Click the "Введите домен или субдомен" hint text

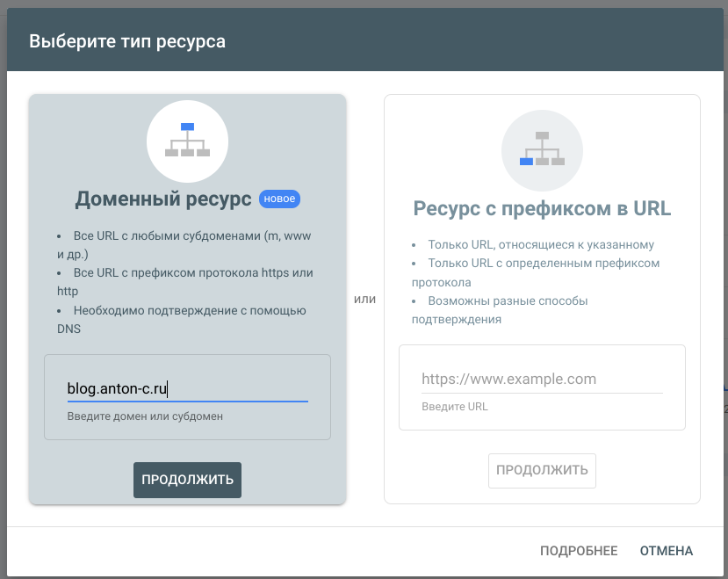(x=145, y=416)
